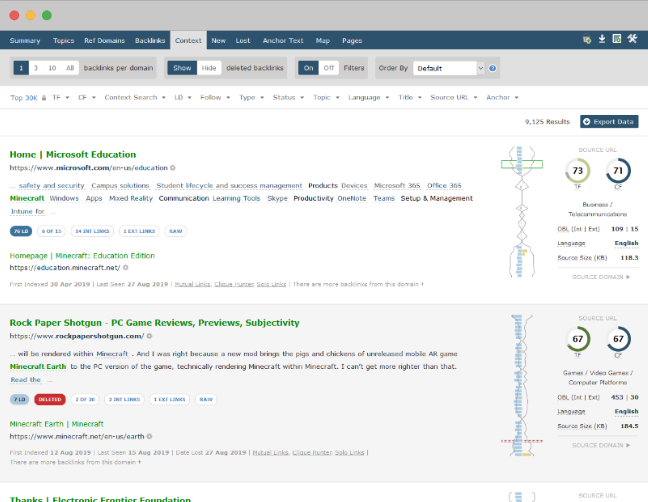Image resolution: width=648 pixels, height=502 pixels.
Task: Select All backlinks per domain
Action: pyautogui.click(x=70, y=68)
